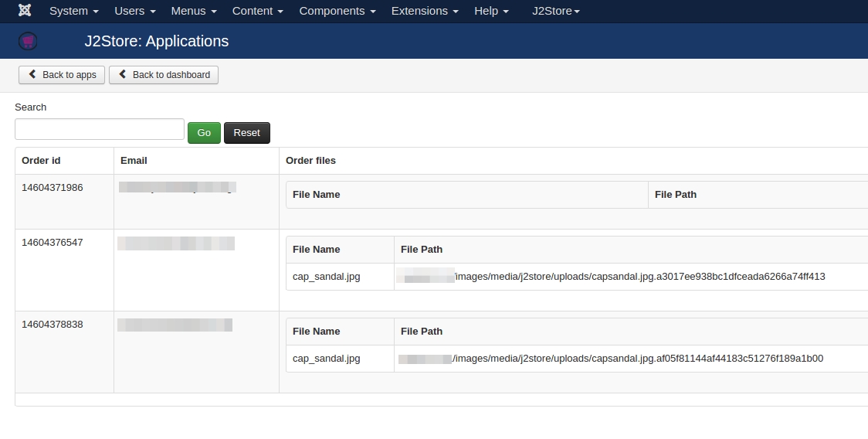Expand the Extensions menu
The width and height of the screenshot is (868, 439).
coord(425,11)
